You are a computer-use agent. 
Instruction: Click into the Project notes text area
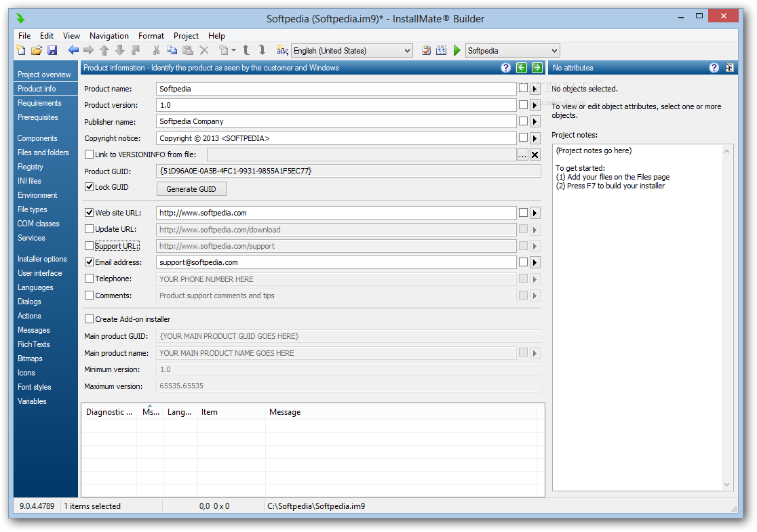(637, 317)
